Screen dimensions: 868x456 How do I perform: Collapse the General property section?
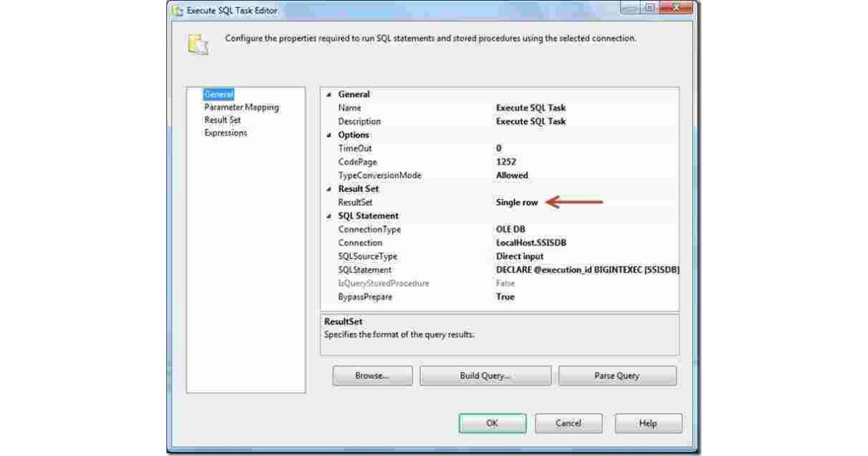pos(330,95)
